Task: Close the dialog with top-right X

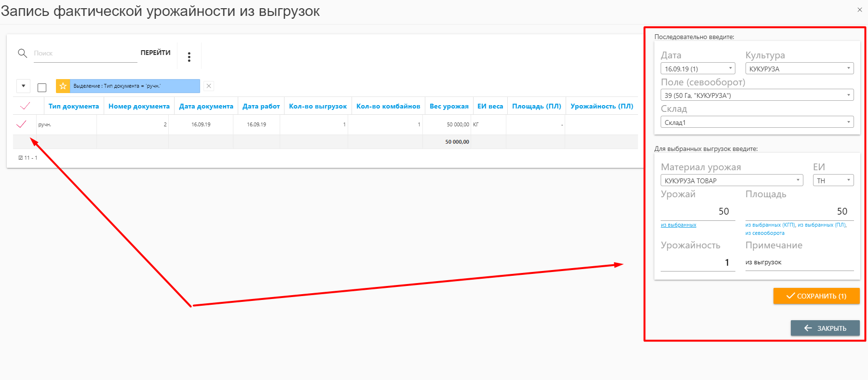Action: tap(859, 10)
